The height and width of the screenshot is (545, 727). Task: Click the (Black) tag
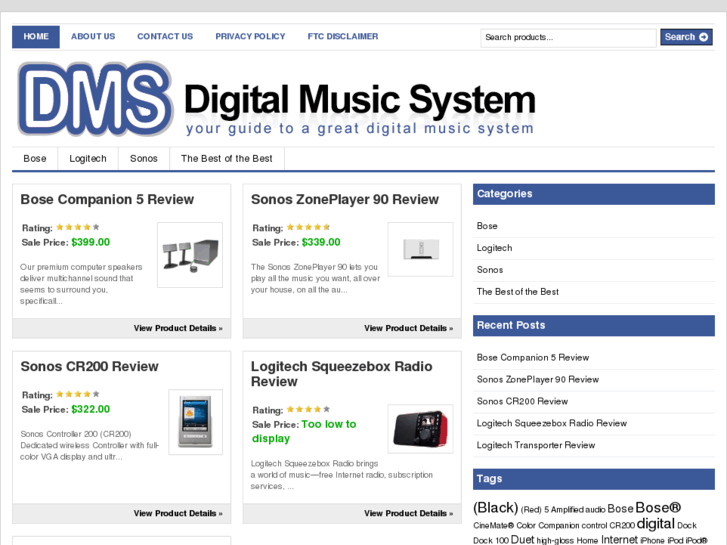pyautogui.click(x=496, y=508)
